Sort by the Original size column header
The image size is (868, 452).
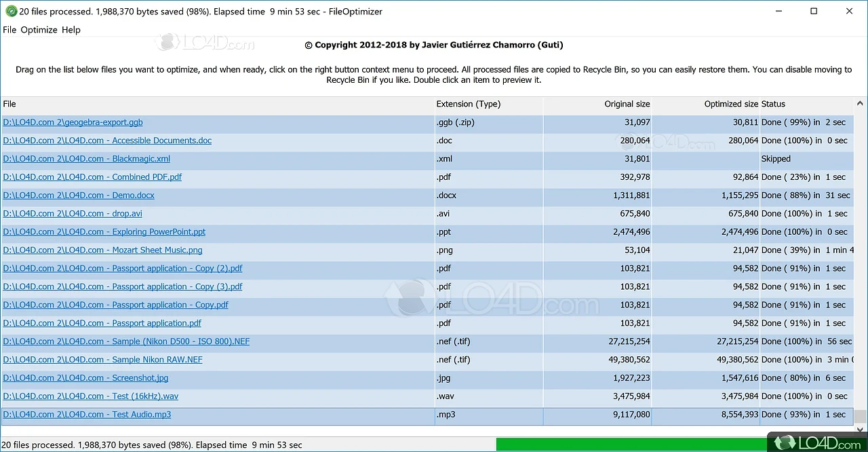pos(597,105)
